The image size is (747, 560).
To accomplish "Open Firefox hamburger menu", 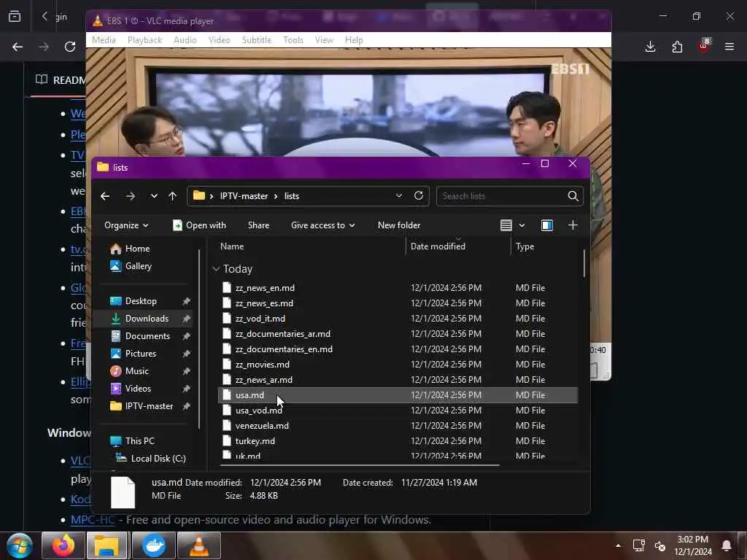I will pyautogui.click(x=729, y=47).
